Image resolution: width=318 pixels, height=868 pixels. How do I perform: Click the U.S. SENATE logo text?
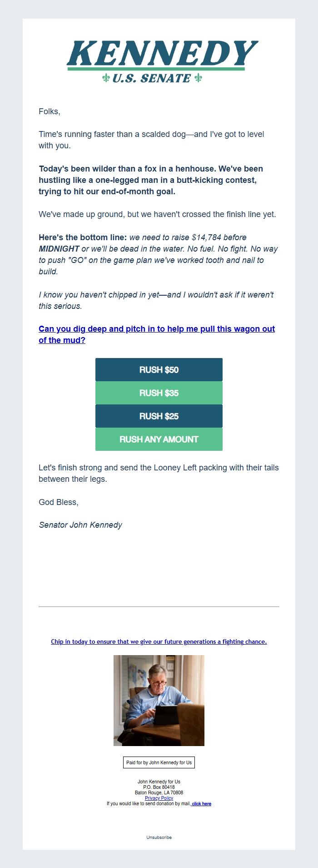151,78
